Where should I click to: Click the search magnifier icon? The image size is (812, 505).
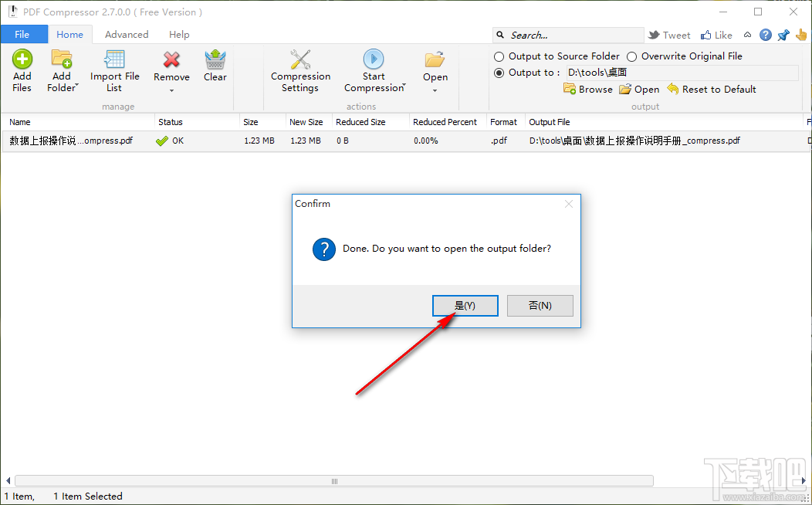[x=500, y=35]
